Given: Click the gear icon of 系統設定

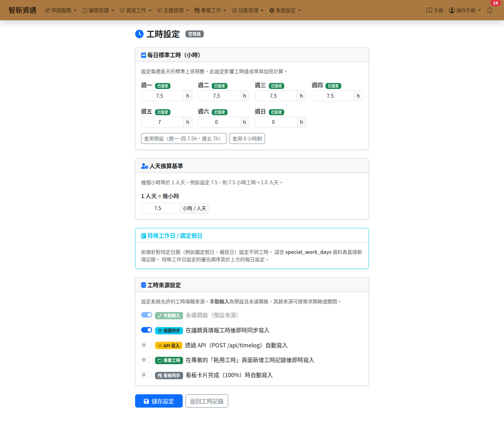Looking at the screenshot, I should click(272, 11).
